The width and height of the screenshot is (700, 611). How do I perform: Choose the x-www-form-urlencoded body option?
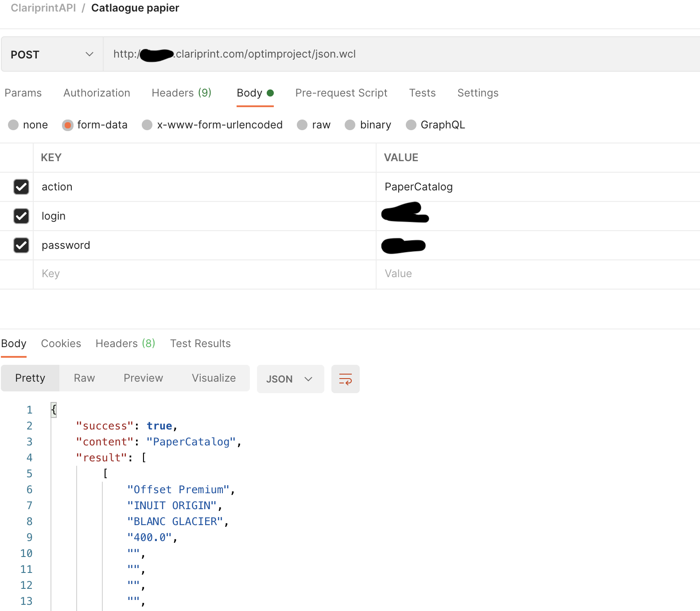(147, 125)
